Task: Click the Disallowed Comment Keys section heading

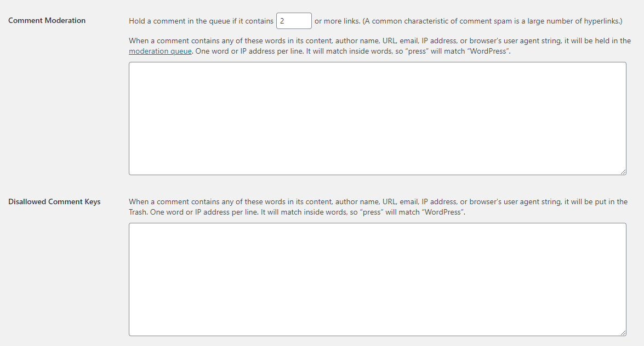Action: pos(54,202)
